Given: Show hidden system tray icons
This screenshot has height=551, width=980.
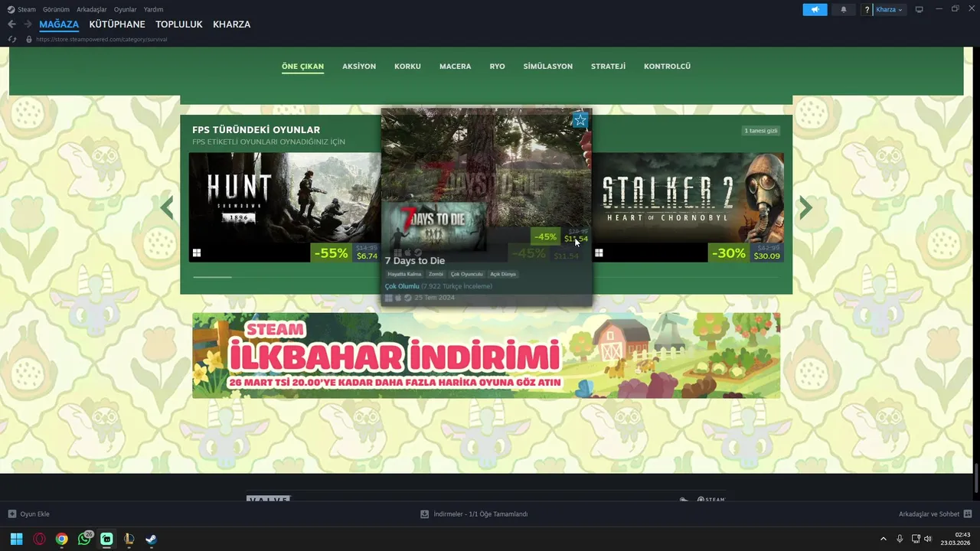Looking at the screenshot, I should (x=884, y=539).
